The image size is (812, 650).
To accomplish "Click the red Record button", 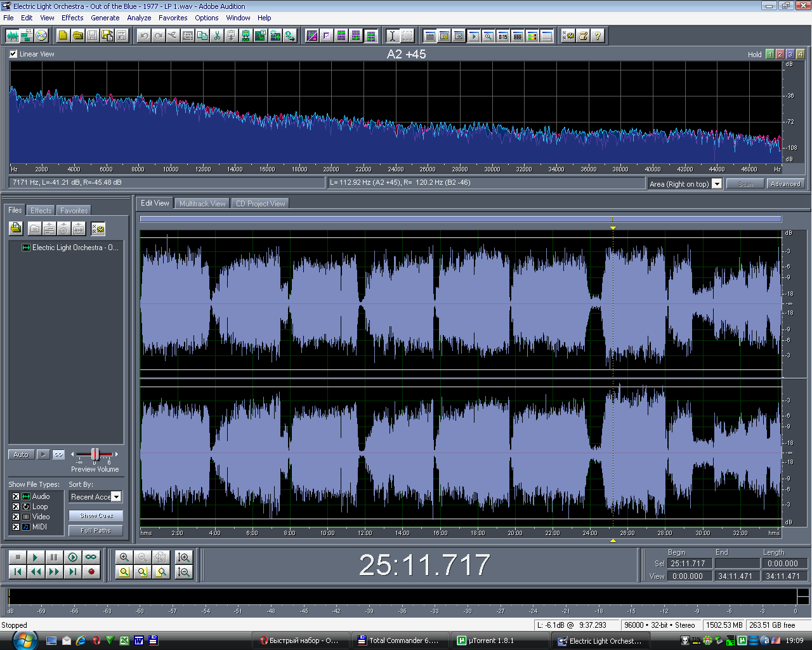I will click(x=91, y=572).
